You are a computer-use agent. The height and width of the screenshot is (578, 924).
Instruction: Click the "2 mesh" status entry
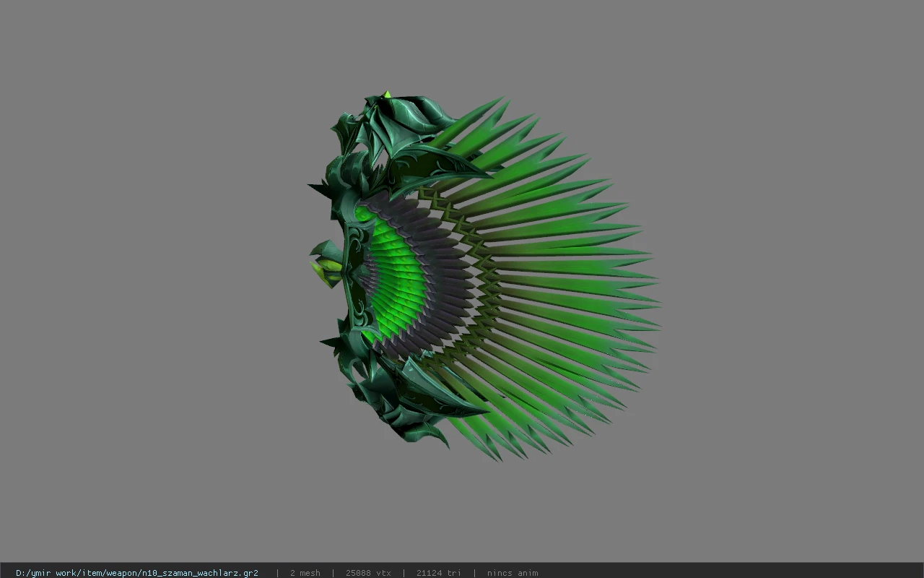305,573
